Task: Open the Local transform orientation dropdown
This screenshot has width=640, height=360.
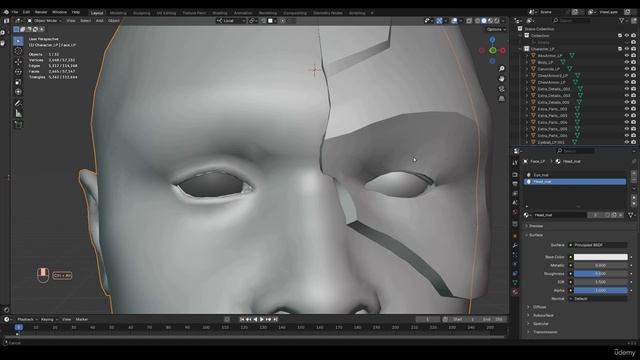Action: [x=231, y=20]
